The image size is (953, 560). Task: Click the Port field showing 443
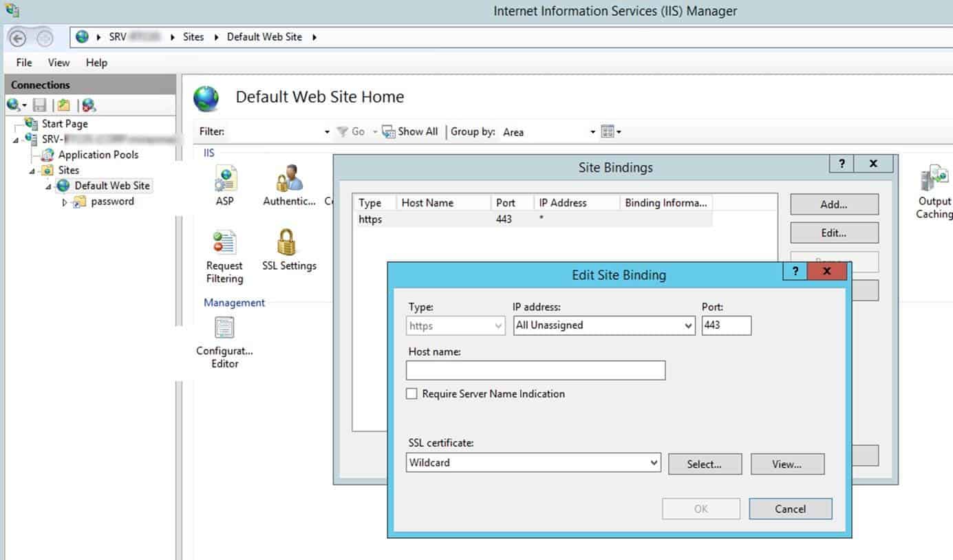pos(727,325)
